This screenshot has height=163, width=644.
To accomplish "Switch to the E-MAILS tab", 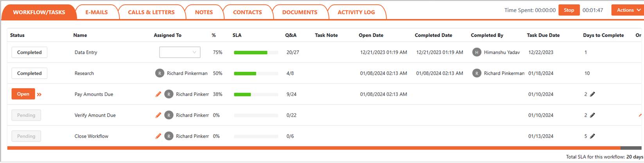I will pos(97,12).
